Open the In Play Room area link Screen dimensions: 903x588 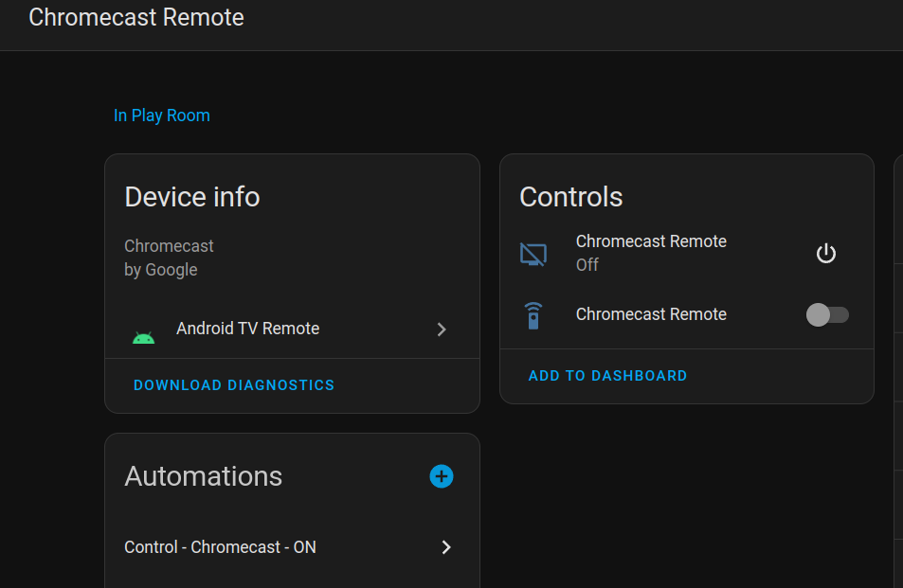coord(161,115)
